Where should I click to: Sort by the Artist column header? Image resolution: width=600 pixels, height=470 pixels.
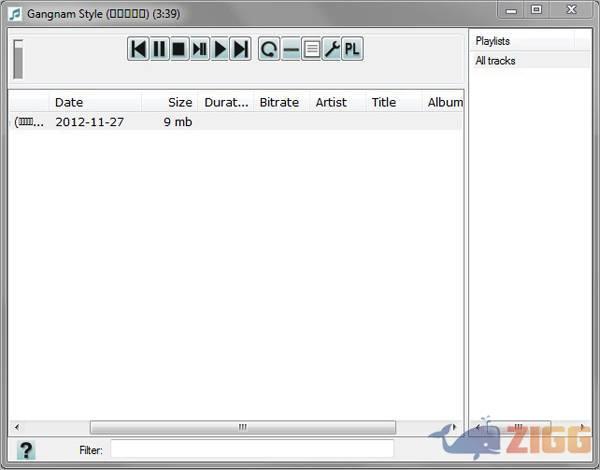click(338, 102)
